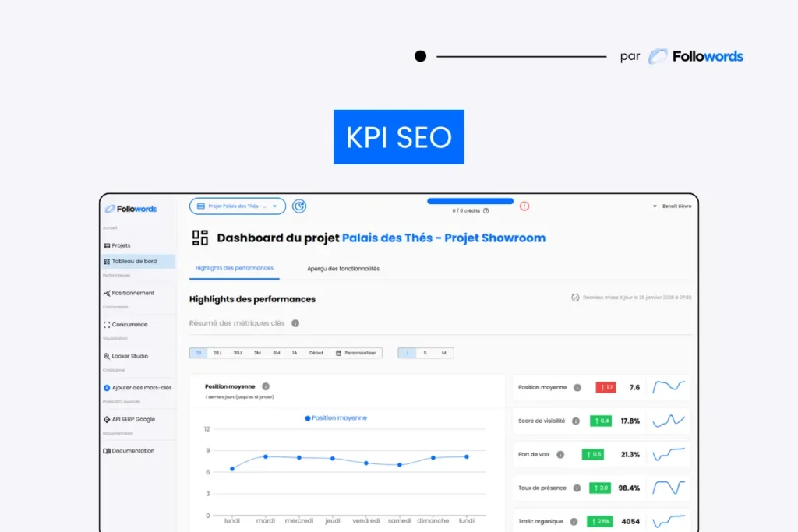This screenshot has width=798, height=532.
Task: Open Looker Studio in the sidebar
Action: [x=129, y=356]
